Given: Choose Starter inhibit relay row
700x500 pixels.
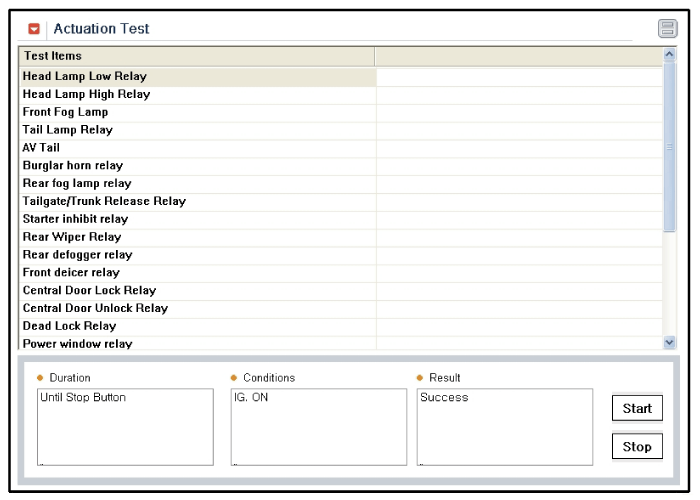Looking at the screenshot, I should click(198, 220).
